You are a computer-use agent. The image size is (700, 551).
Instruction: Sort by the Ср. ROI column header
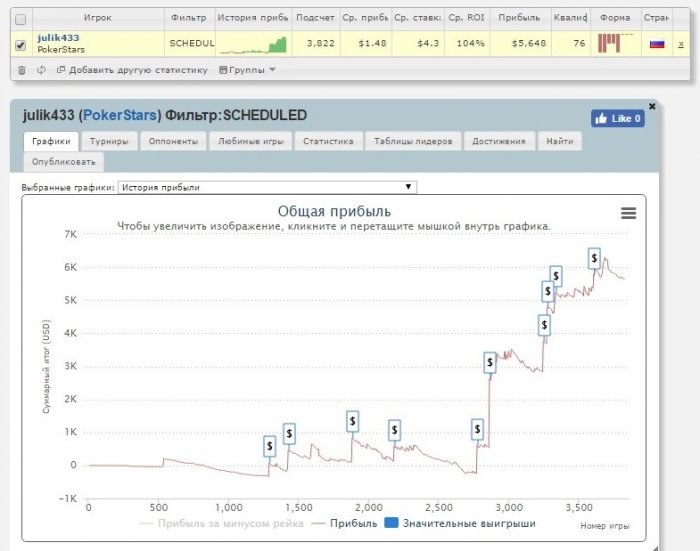467,18
